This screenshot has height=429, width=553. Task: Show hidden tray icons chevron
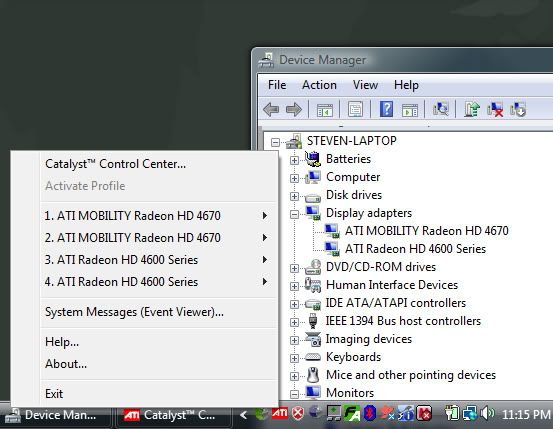243,415
